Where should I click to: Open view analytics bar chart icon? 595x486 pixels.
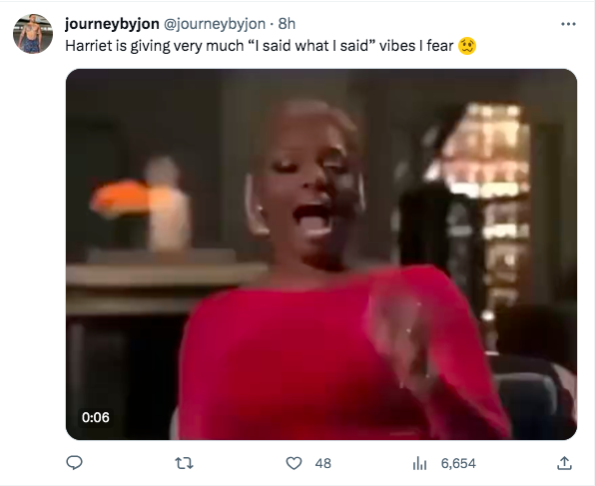click(419, 463)
